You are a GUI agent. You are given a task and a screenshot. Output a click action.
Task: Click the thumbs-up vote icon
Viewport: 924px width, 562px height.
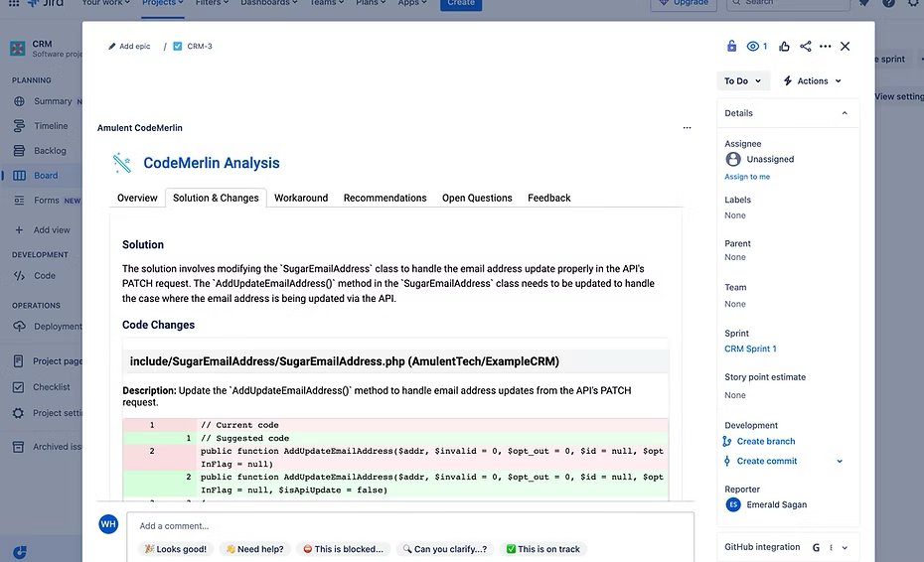tap(784, 46)
